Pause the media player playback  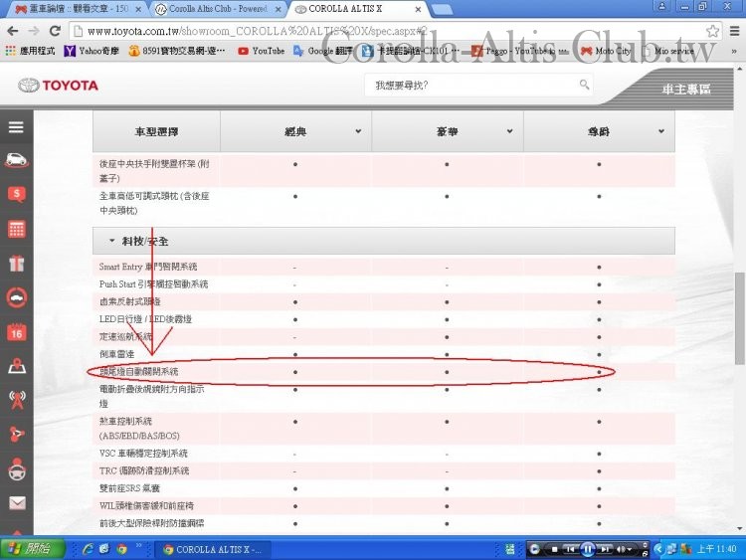click(588, 549)
